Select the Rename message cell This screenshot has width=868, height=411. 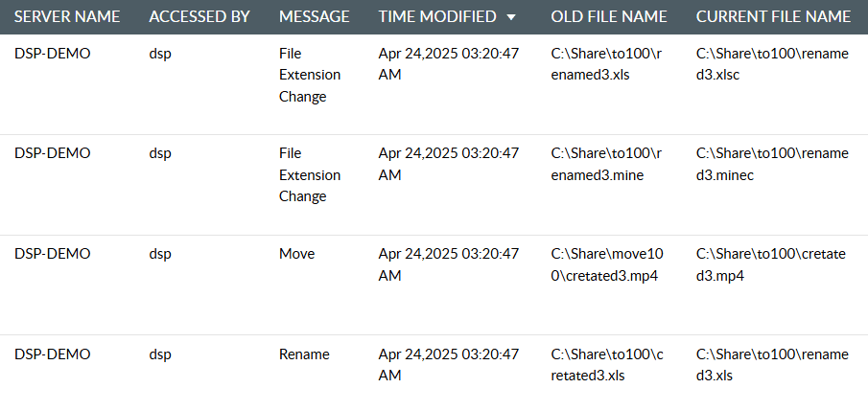coord(304,354)
